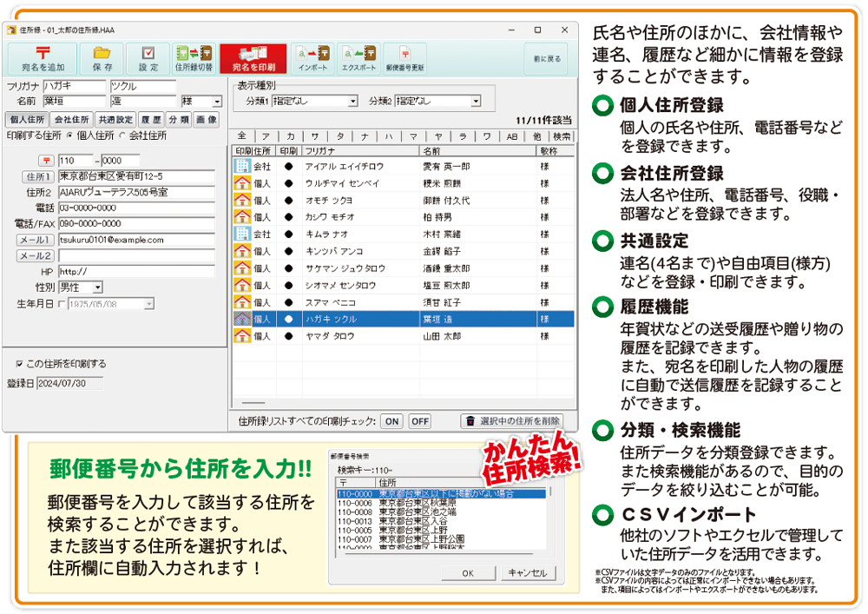Toggle the この住所を印刷する checkbox
868x614 pixels.
click(20, 364)
